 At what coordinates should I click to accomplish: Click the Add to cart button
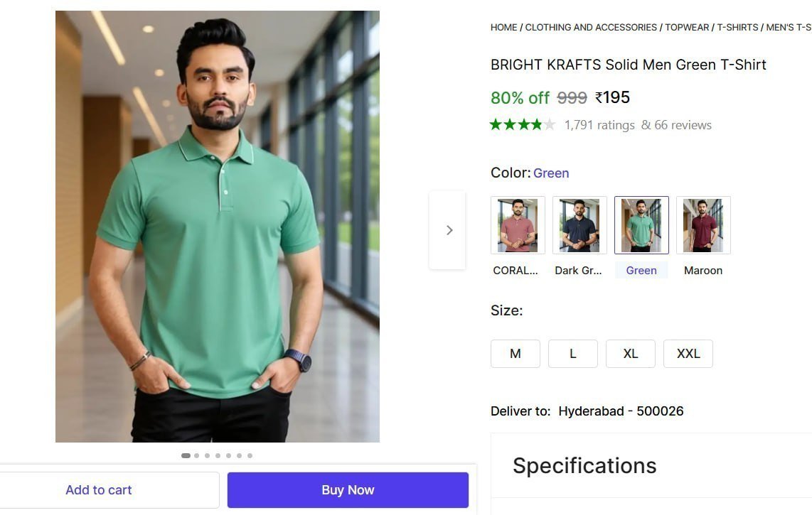pyautogui.click(x=99, y=489)
